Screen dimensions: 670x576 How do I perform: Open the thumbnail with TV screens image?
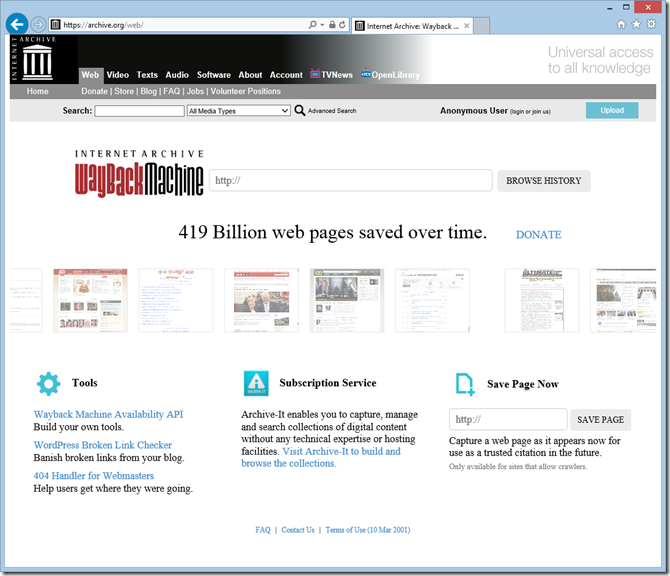tap(347, 300)
